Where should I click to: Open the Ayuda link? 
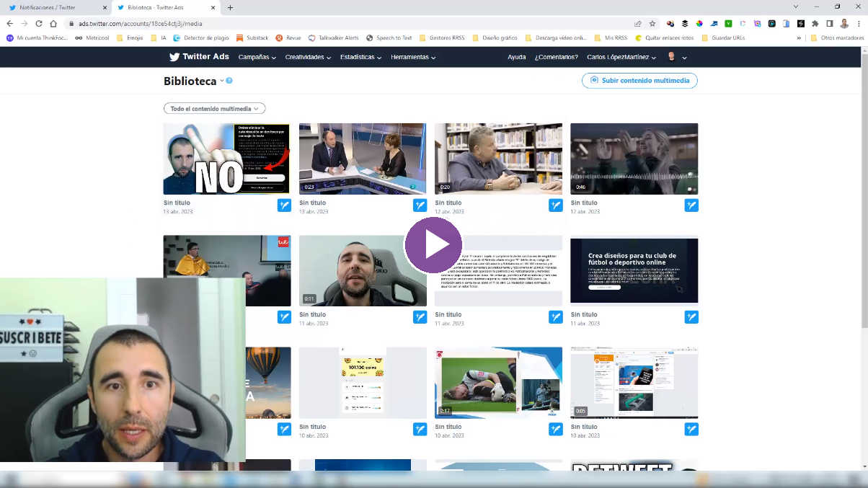click(x=516, y=57)
